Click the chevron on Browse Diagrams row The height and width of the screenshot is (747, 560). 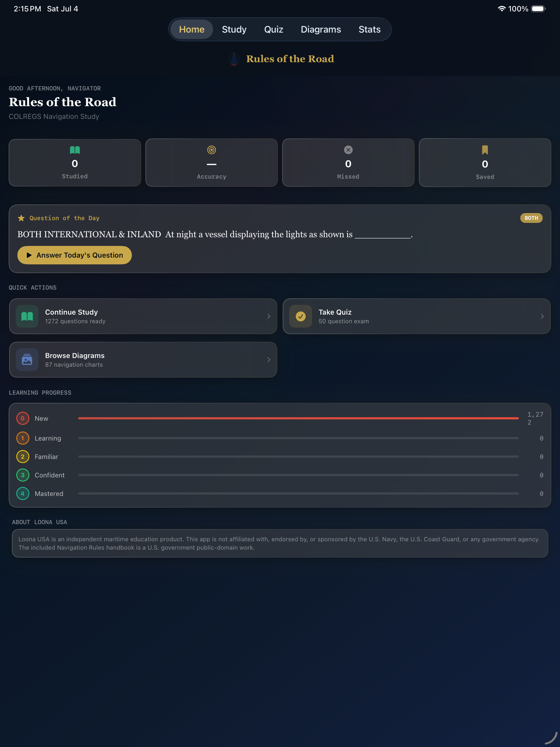click(x=269, y=360)
